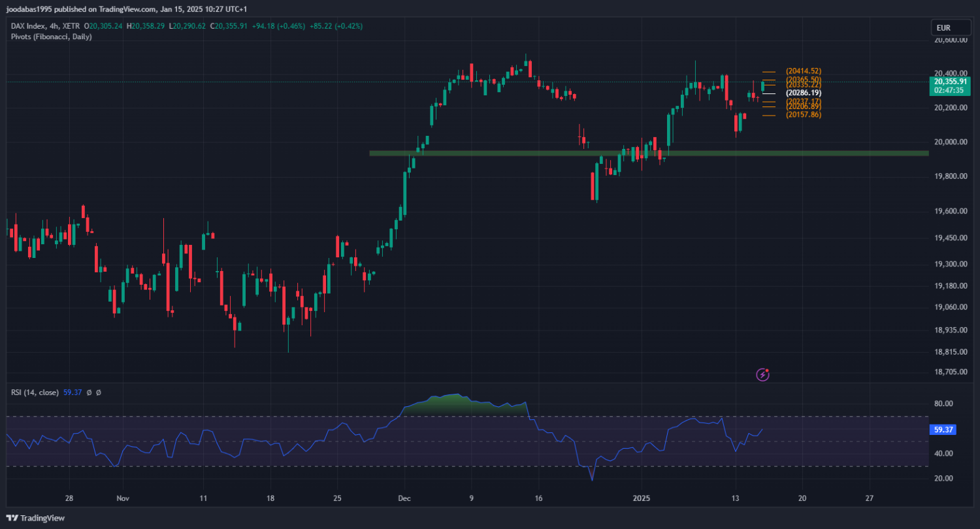Click the lowest pivot level 20157.86
Image resolution: width=980 pixels, height=529 pixels.
tap(804, 115)
